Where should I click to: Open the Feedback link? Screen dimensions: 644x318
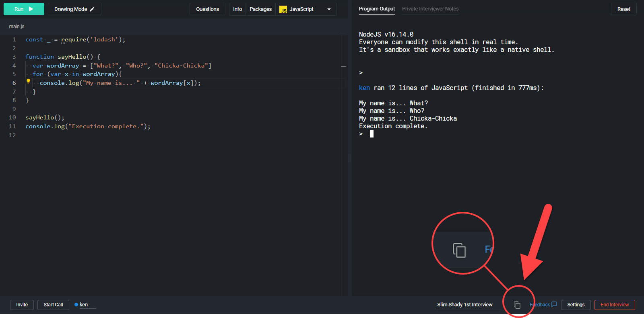click(543, 305)
